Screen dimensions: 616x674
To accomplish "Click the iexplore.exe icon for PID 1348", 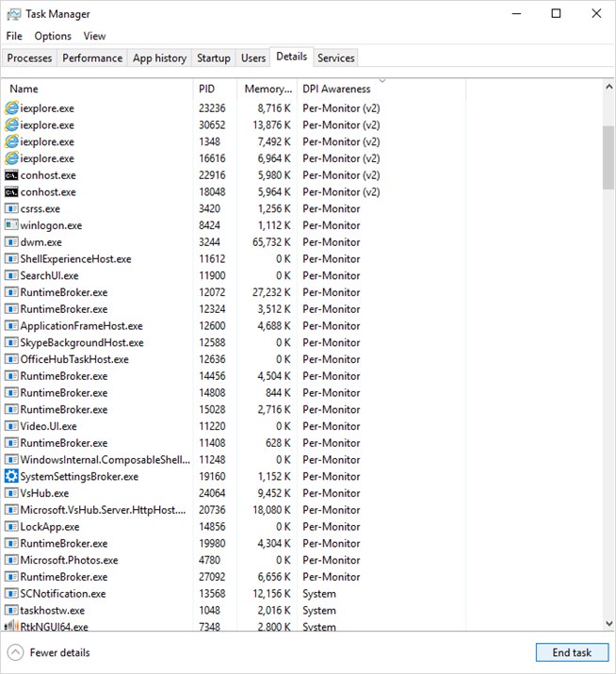I will (x=11, y=141).
